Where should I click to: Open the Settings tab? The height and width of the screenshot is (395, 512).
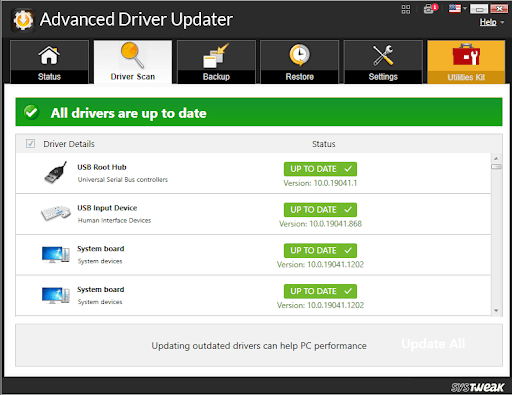pyautogui.click(x=383, y=62)
